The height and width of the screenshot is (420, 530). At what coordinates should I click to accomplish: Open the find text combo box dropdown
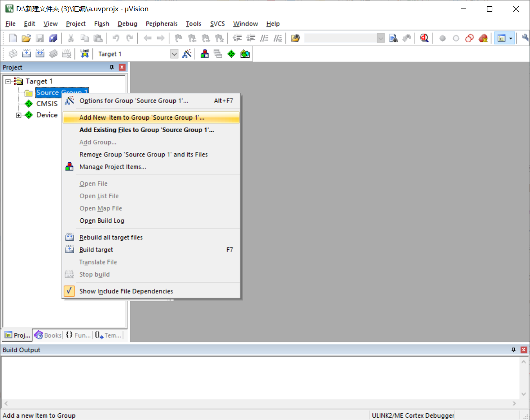coord(381,38)
